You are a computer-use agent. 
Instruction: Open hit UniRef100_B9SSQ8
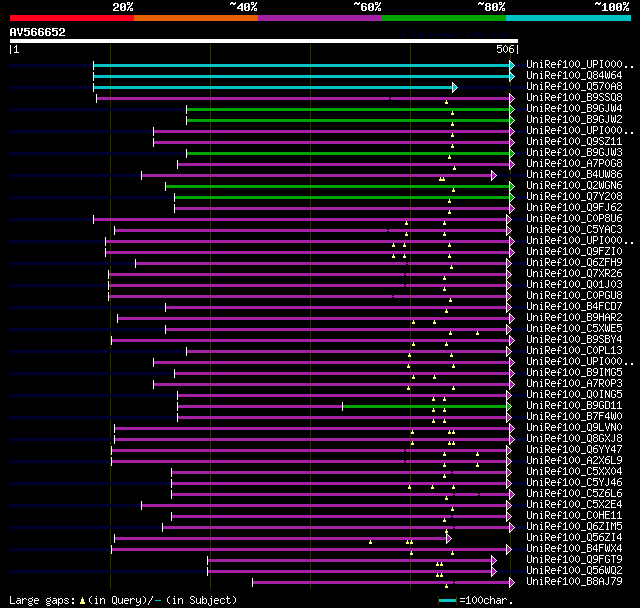[574, 98]
